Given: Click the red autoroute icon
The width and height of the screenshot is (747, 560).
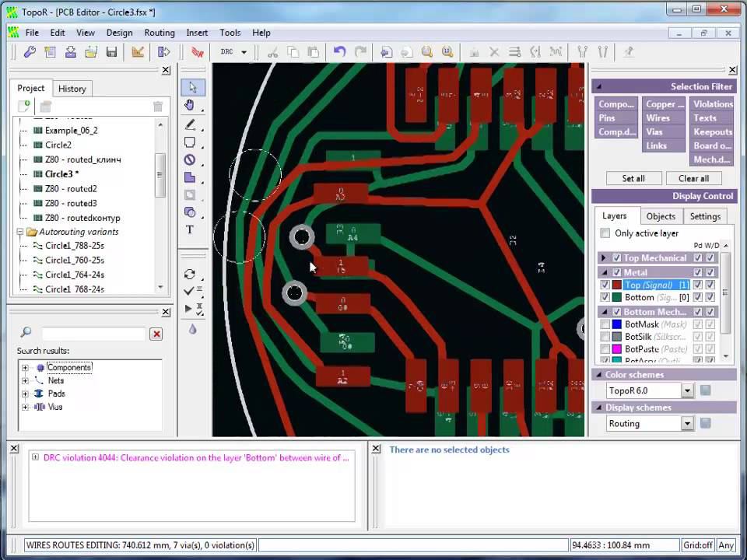Looking at the screenshot, I should (x=197, y=52).
